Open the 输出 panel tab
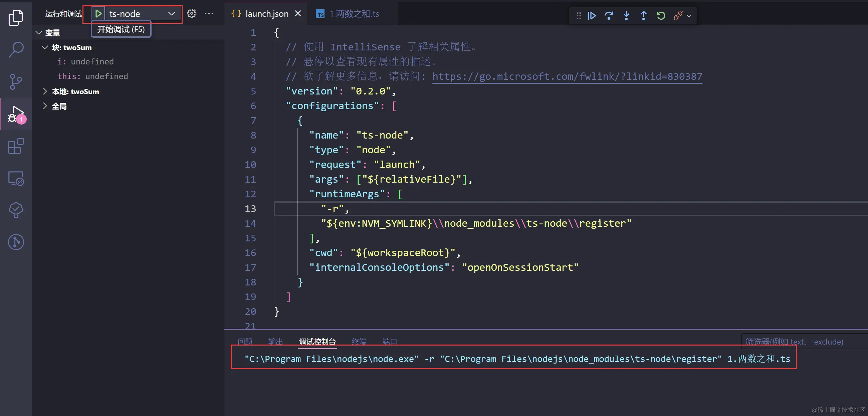The height and width of the screenshot is (416, 868). (x=276, y=341)
